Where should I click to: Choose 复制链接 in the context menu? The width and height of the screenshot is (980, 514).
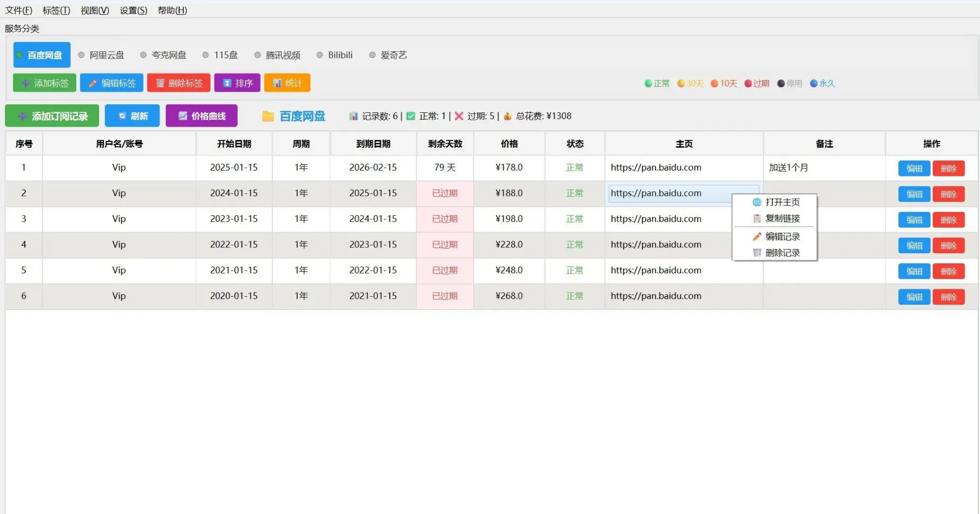pyautogui.click(x=782, y=218)
